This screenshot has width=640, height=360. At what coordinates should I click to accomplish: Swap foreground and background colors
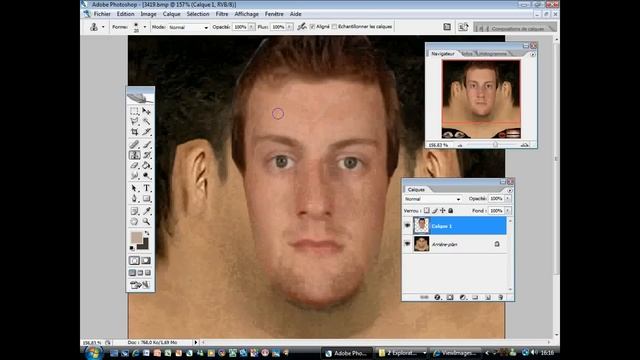coord(147,233)
